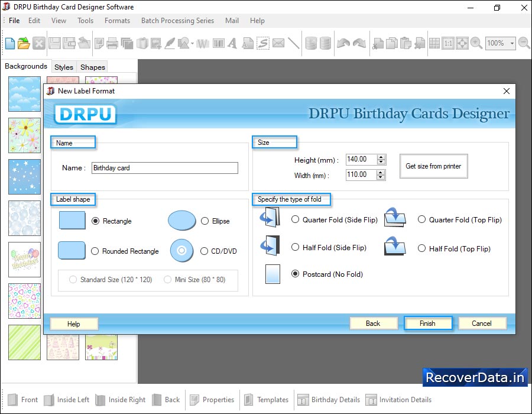Click the Cancel button
532x414 pixels.
[x=482, y=324]
